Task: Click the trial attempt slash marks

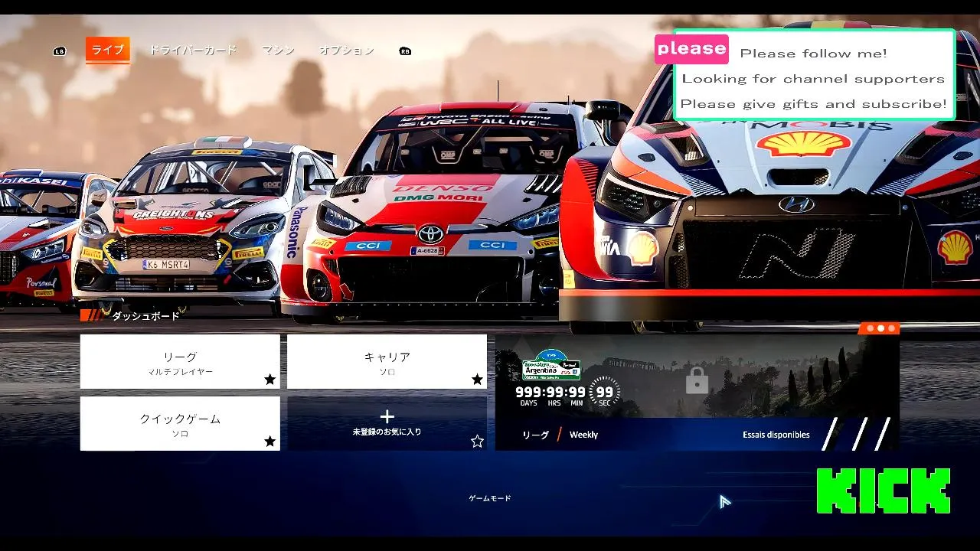Action: [857, 434]
